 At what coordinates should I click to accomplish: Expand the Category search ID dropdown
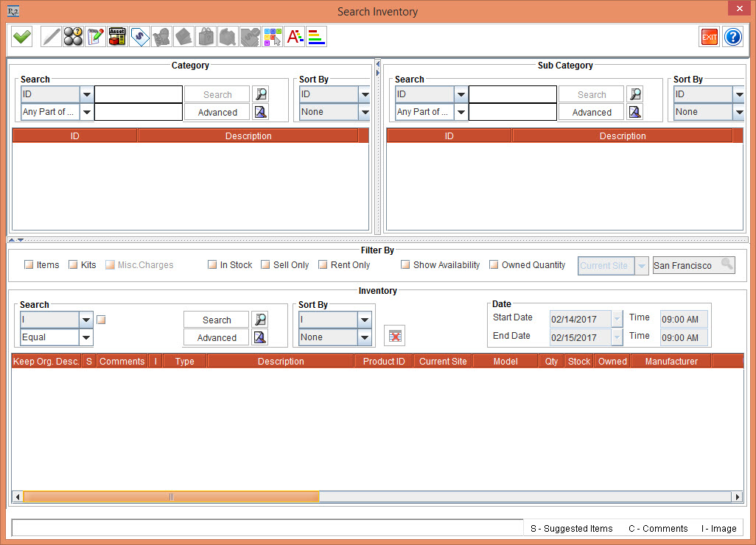click(86, 95)
